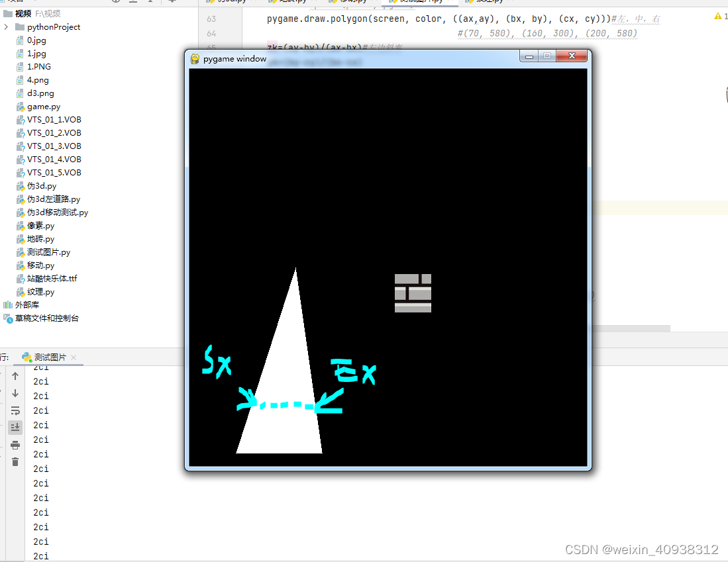Viewport: 728px width, 562px height.
Task: Click the trash clear-all icon
Action: click(x=15, y=462)
